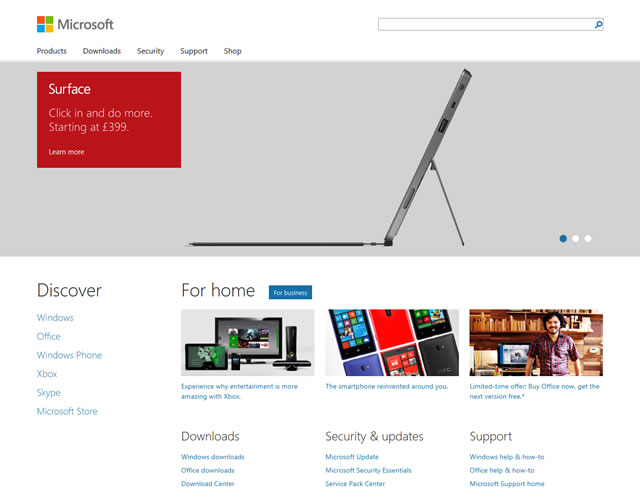Open the Xbox entertainment thumbnail
The image size is (640, 500).
click(247, 342)
